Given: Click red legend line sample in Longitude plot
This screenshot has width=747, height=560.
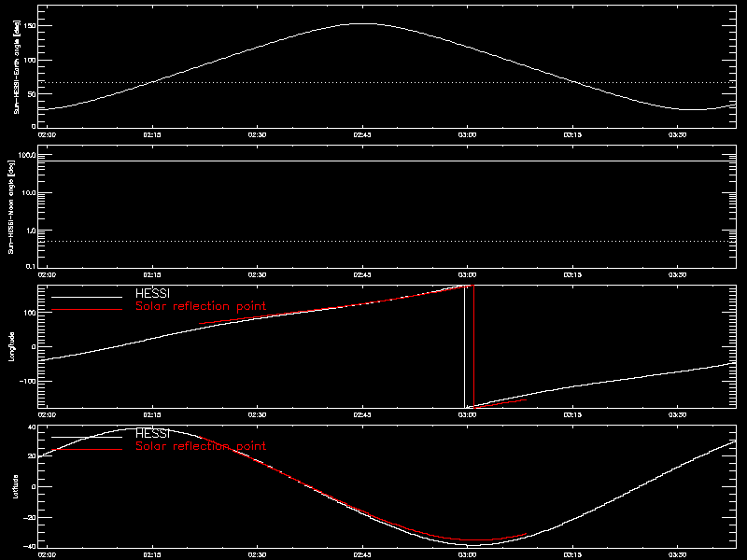Looking at the screenshot, I should pos(87,310).
